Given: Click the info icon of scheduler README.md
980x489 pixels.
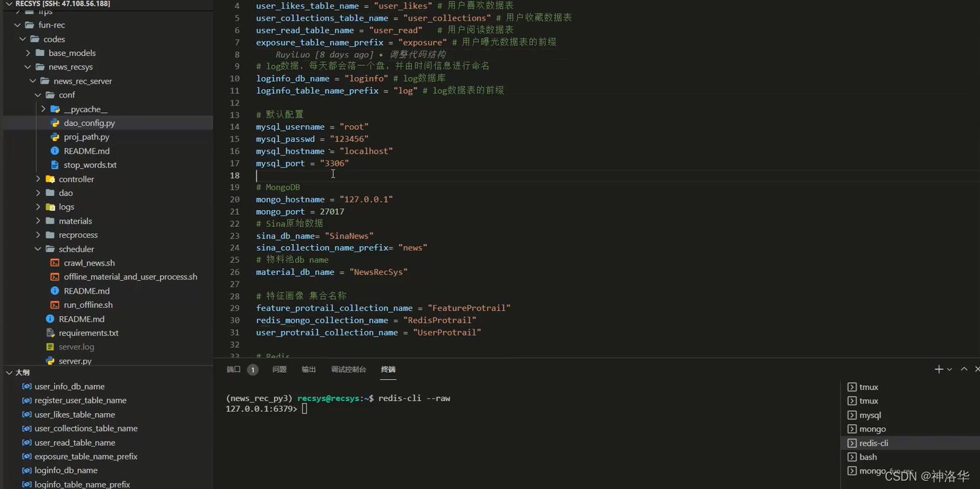Looking at the screenshot, I should pos(55,291).
